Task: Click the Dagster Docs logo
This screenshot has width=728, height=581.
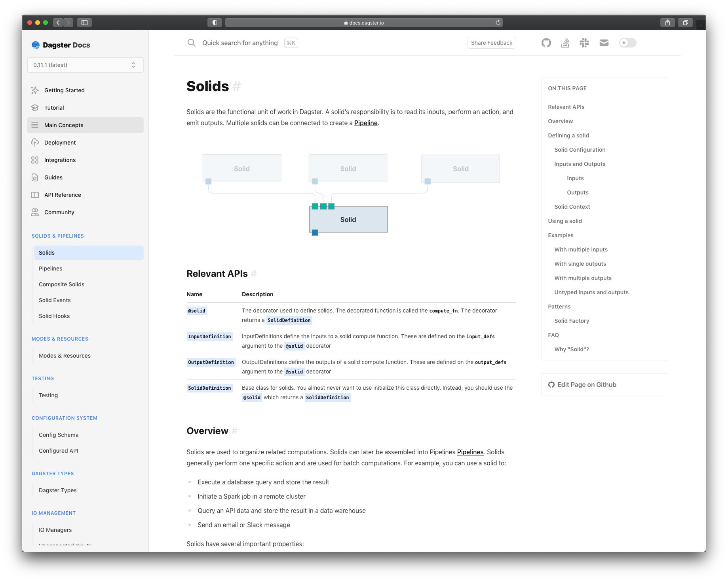Action: click(x=61, y=45)
